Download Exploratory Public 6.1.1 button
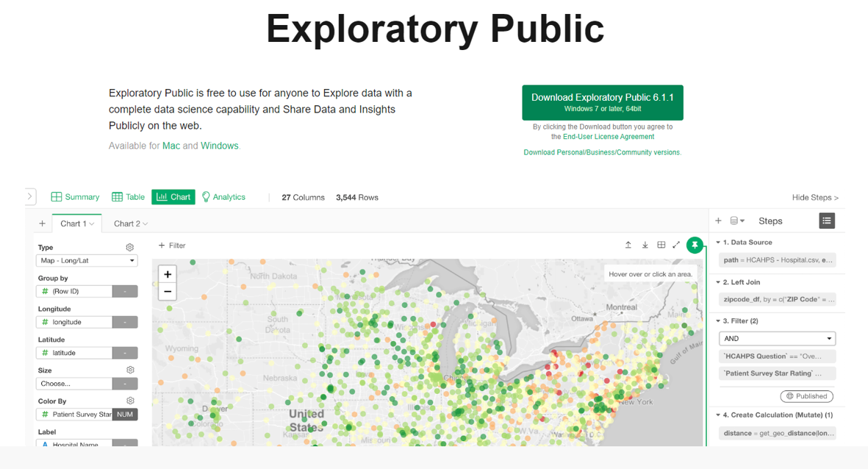The width and height of the screenshot is (868, 469). pos(602,102)
